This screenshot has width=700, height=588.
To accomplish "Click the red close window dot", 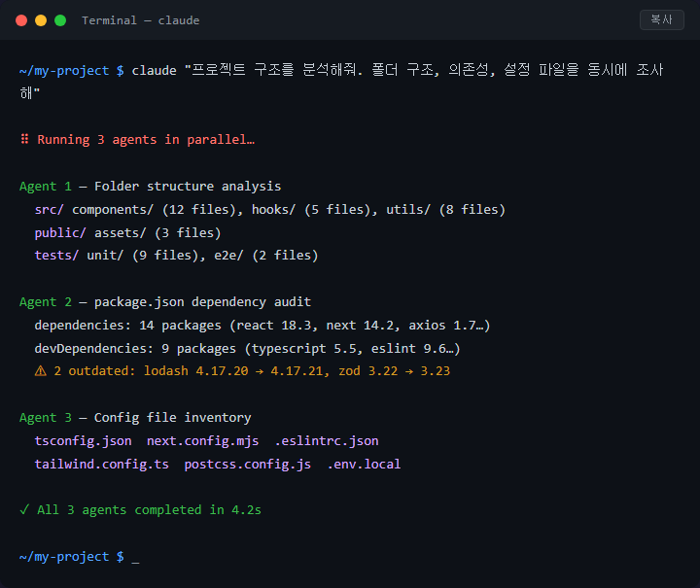I will tap(21, 20).
